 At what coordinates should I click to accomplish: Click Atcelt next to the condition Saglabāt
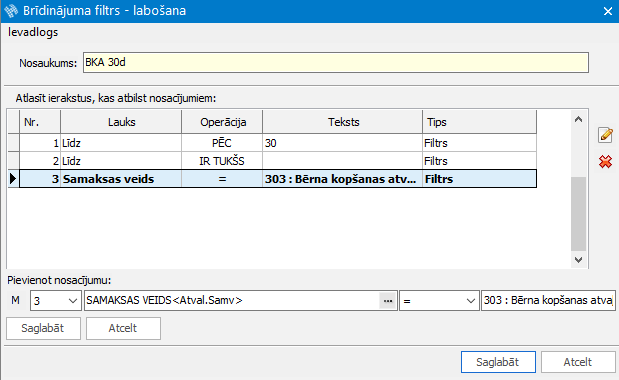[123, 328]
